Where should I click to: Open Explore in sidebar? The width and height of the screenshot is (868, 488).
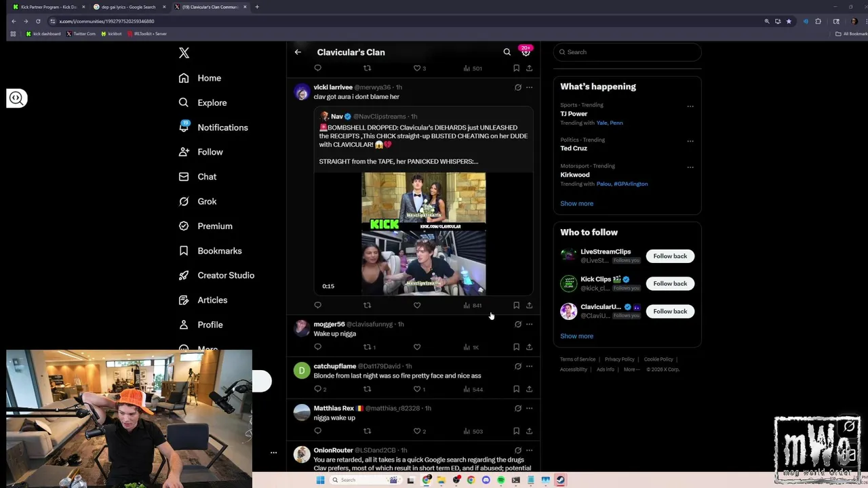tap(202, 103)
